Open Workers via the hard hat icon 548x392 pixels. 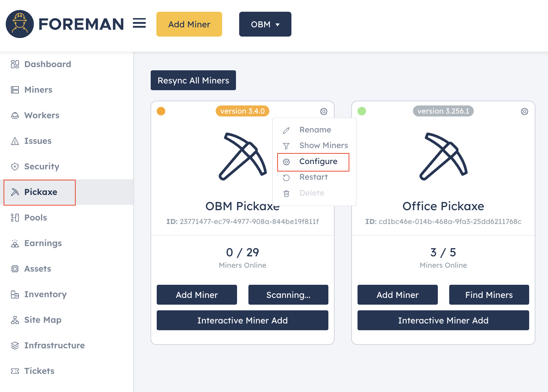(15, 115)
